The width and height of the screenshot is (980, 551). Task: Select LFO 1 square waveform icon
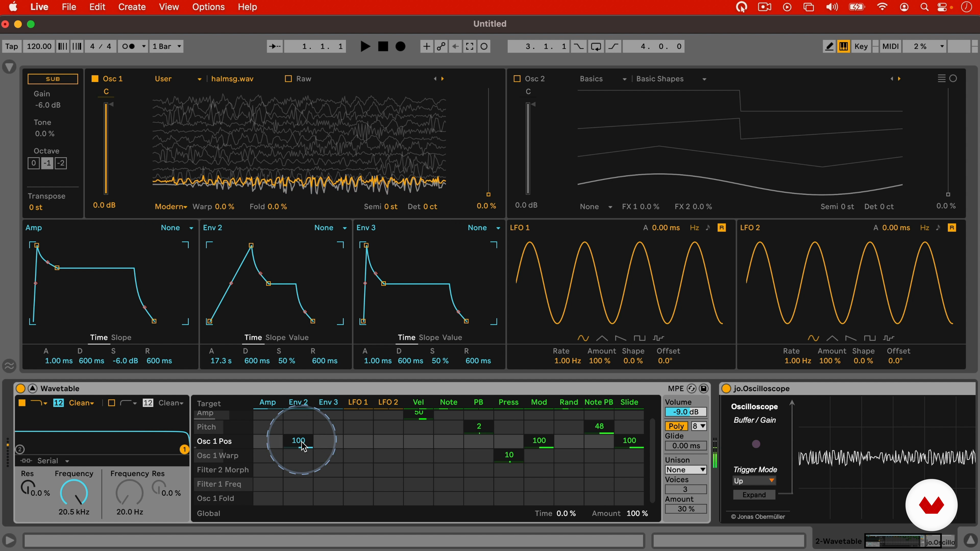[x=640, y=338]
